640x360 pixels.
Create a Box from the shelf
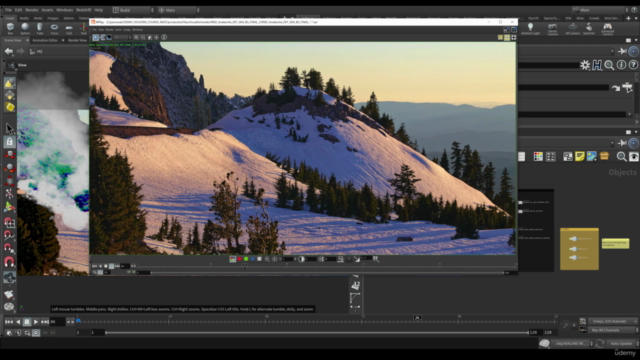coord(10,29)
